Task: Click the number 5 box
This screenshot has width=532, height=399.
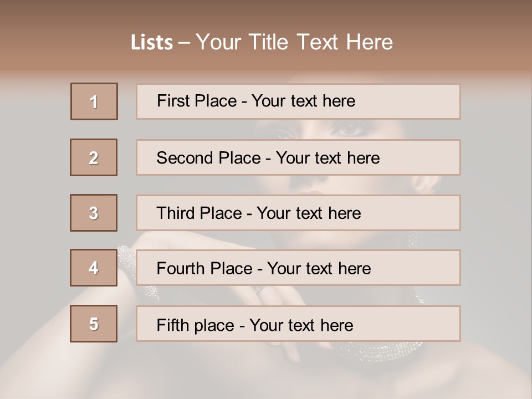Action: point(94,324)
